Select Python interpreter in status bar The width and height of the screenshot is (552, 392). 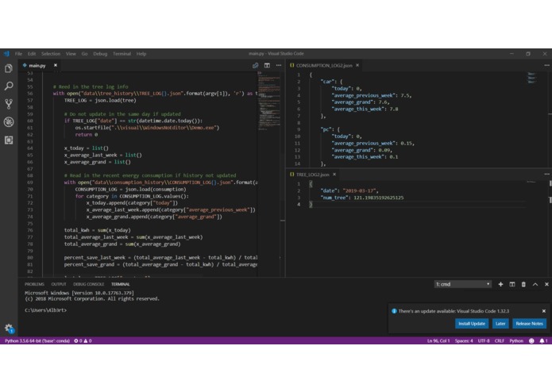tap(37, 340)
